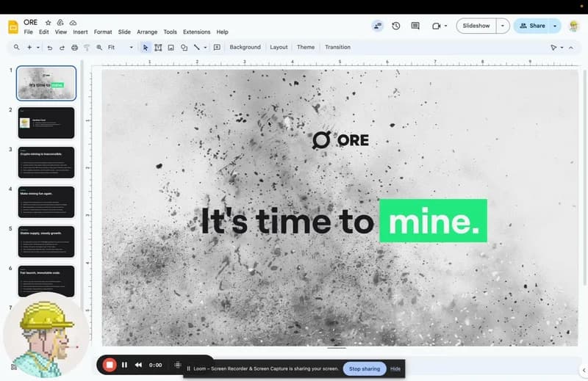Click the Stop sharing button
Image resolution: width=588 pixels, height=381 pixels.
[365, 369]
